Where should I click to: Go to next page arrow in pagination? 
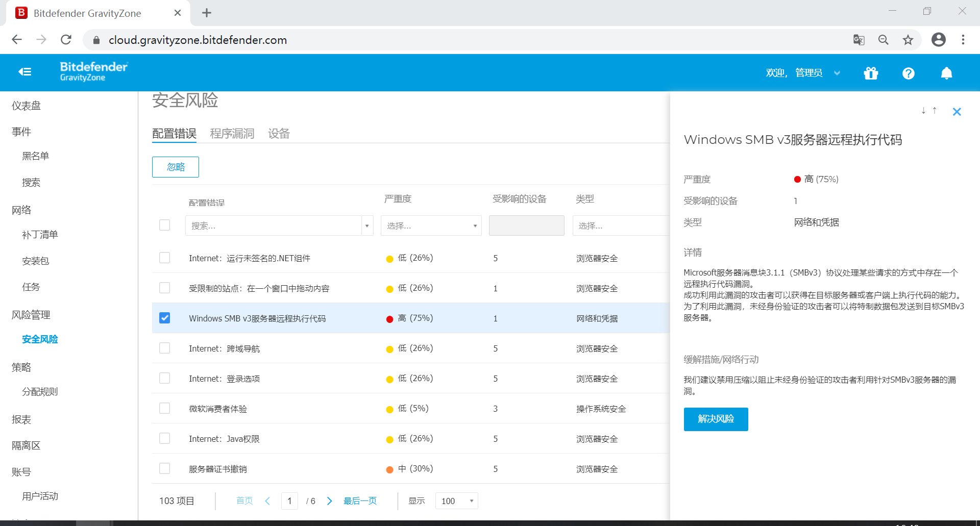pos(329,501)
